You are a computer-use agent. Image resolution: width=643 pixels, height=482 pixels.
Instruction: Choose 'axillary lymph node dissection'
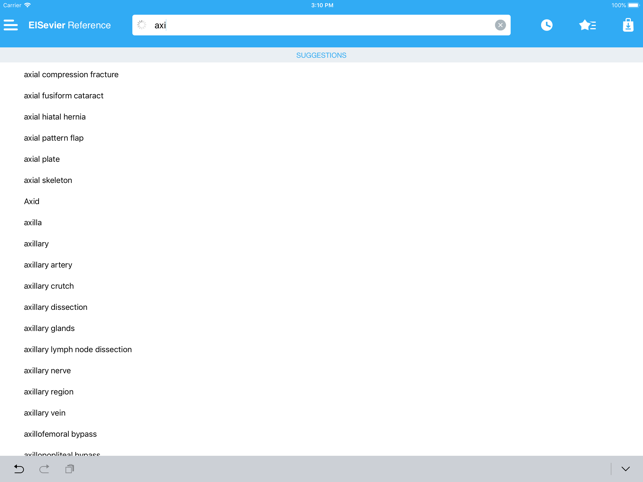78,350
